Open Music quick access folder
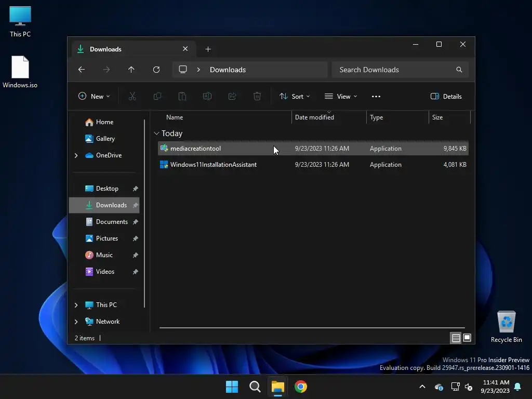The width and height of the screenshot is (532, 399). pyautogui.click(x=99, y=255)
